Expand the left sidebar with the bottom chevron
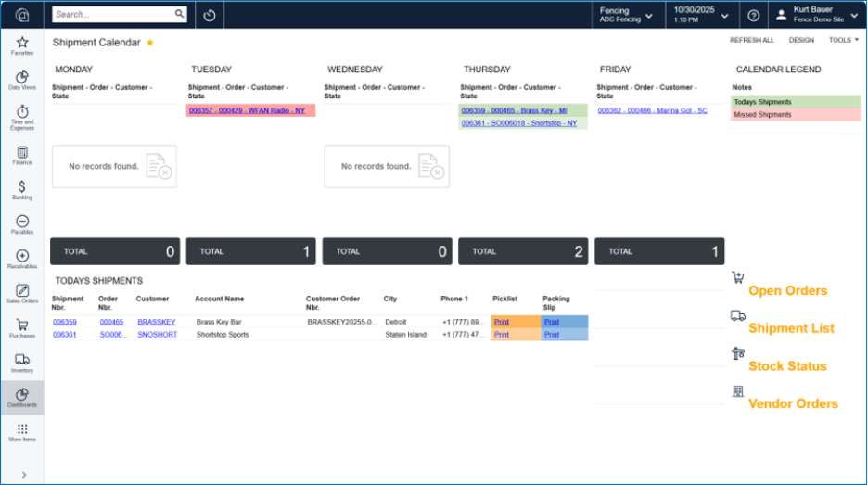 click(22, 475)
